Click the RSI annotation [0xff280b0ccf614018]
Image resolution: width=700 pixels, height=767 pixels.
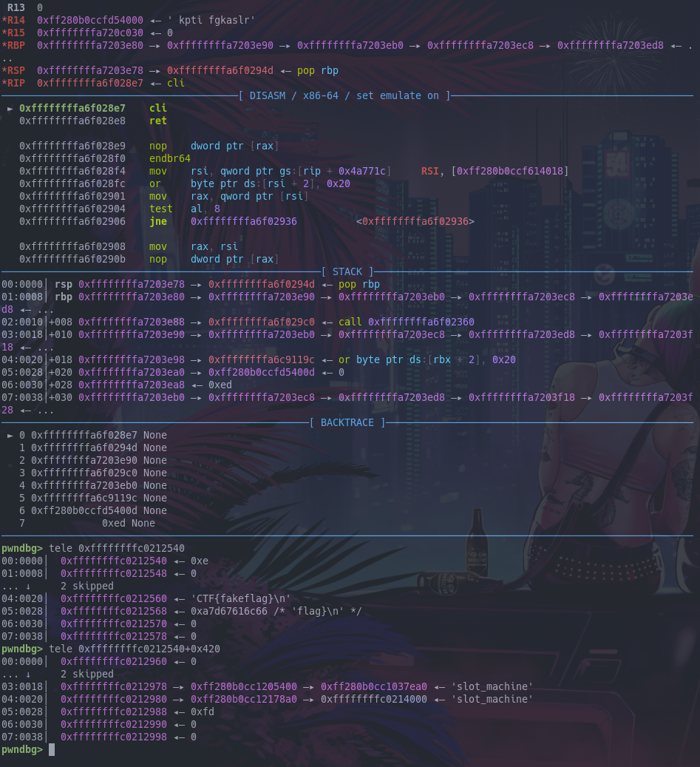(x=512, y=171)
